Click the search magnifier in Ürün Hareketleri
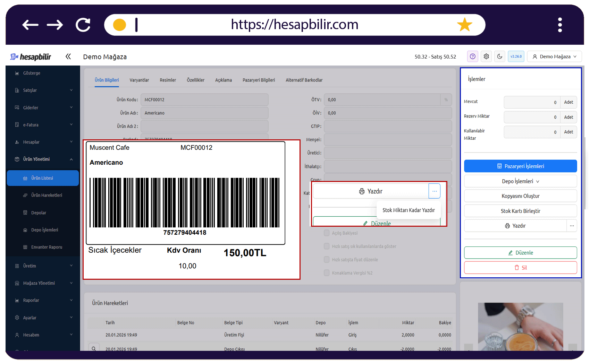Screen dimensions: 590x364 94,348
